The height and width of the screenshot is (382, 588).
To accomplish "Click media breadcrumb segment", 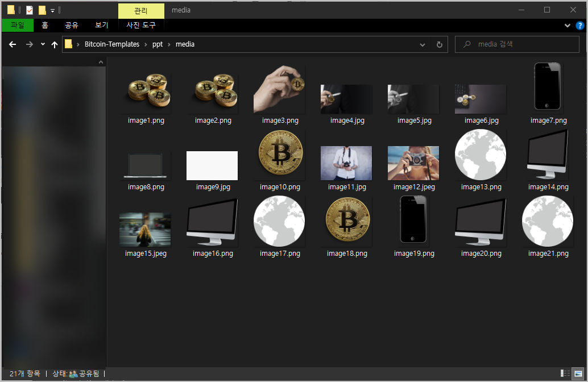I will click(185, 44).
